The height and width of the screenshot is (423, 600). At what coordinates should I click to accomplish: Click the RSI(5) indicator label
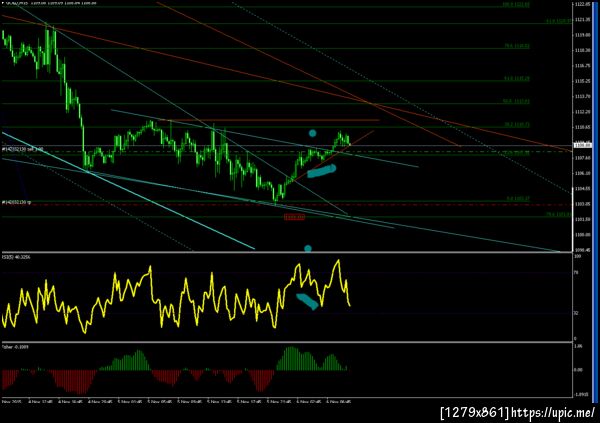tap(16, 257)
